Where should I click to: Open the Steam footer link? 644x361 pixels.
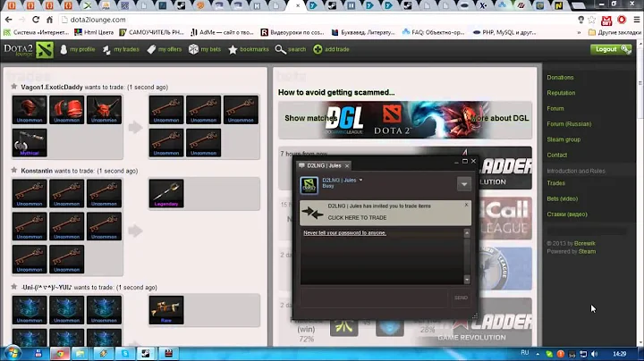[587, 251]
